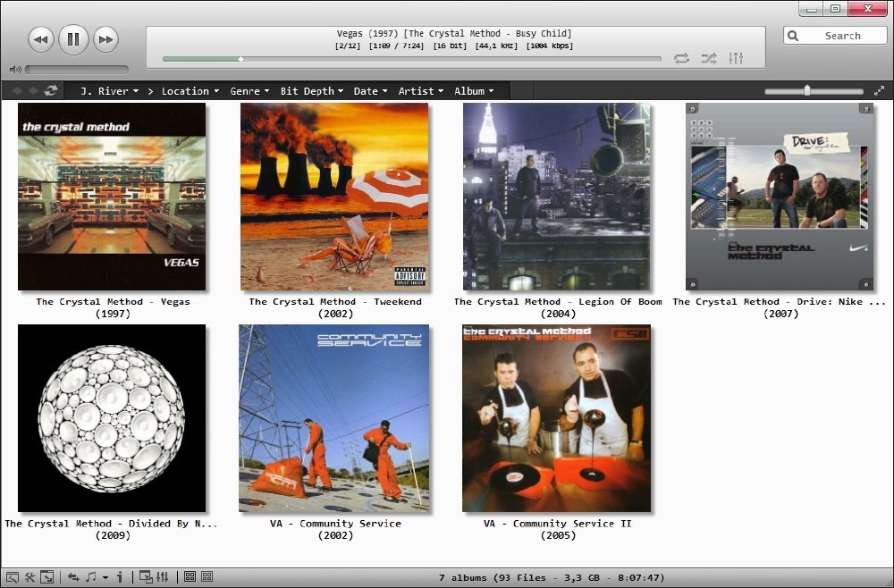
Task: Open the Date dropdown
Action: coord(370,91)
